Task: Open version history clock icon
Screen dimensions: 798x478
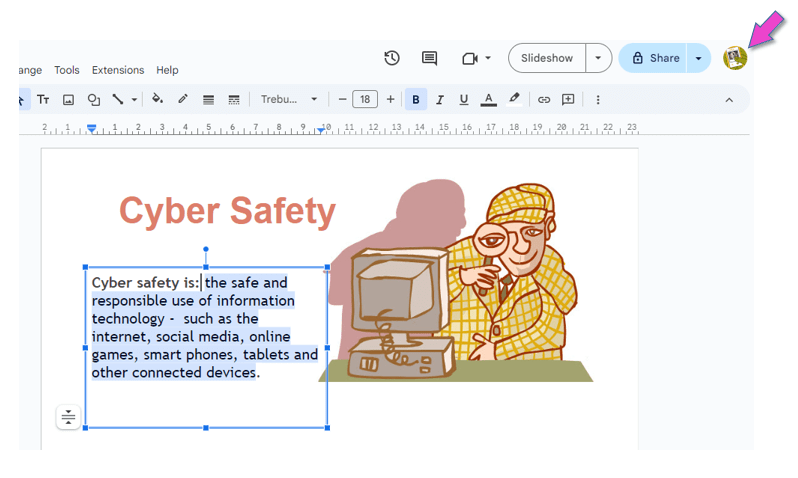Action: point(392,58)
